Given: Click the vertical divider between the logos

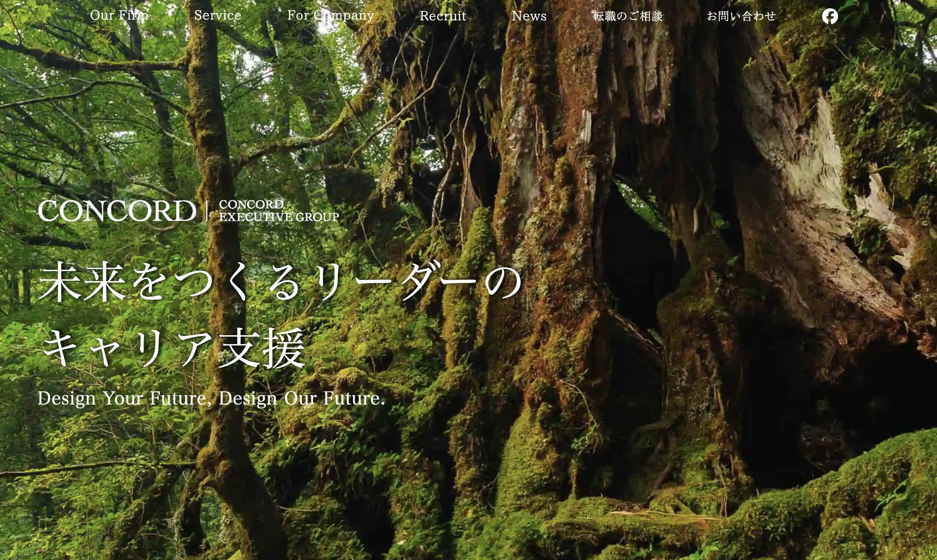Looking at the screenshot, I should click(207, 211).
